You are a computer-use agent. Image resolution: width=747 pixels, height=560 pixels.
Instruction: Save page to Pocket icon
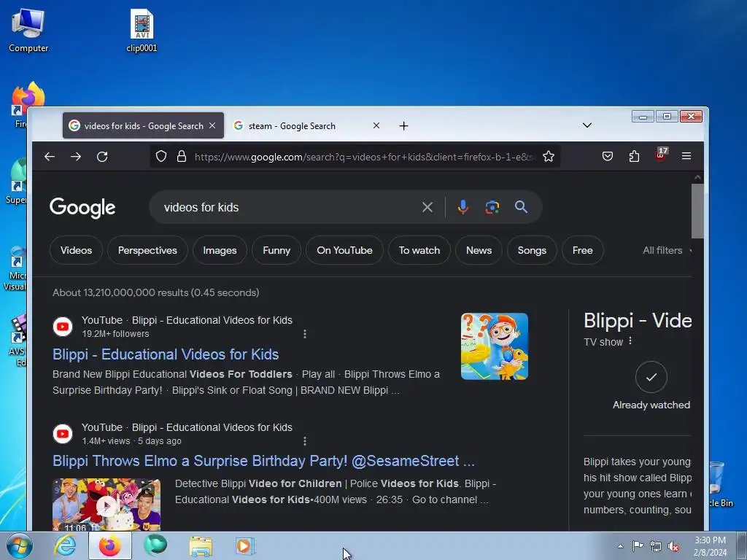pyautogui.click(x=608, y=156)
